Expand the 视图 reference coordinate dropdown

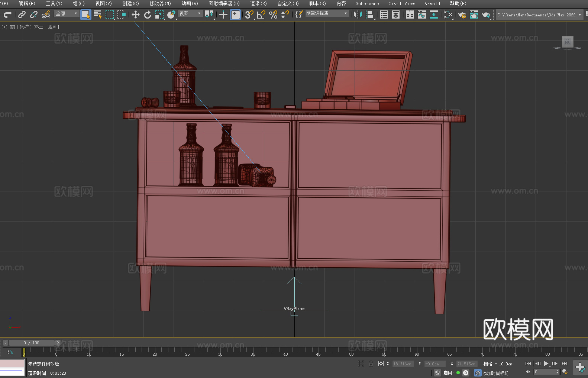click(190, 13)
